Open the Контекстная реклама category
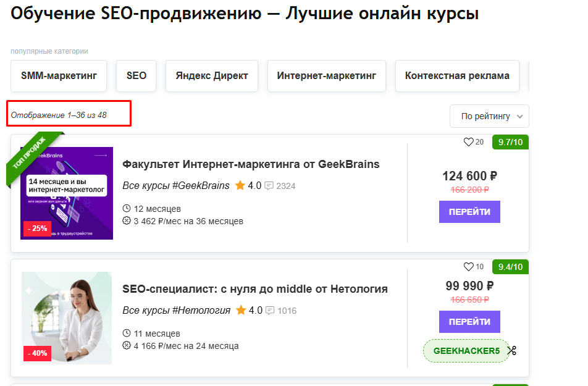Image resolution: width=588 pixels, height=386 pixels. coord(457,76)
